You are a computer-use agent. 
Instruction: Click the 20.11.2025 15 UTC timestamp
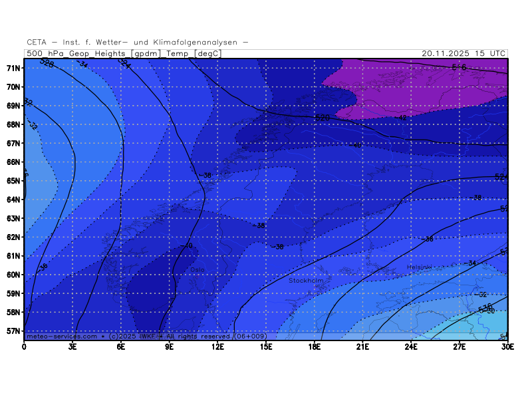[x=464, y=53]
